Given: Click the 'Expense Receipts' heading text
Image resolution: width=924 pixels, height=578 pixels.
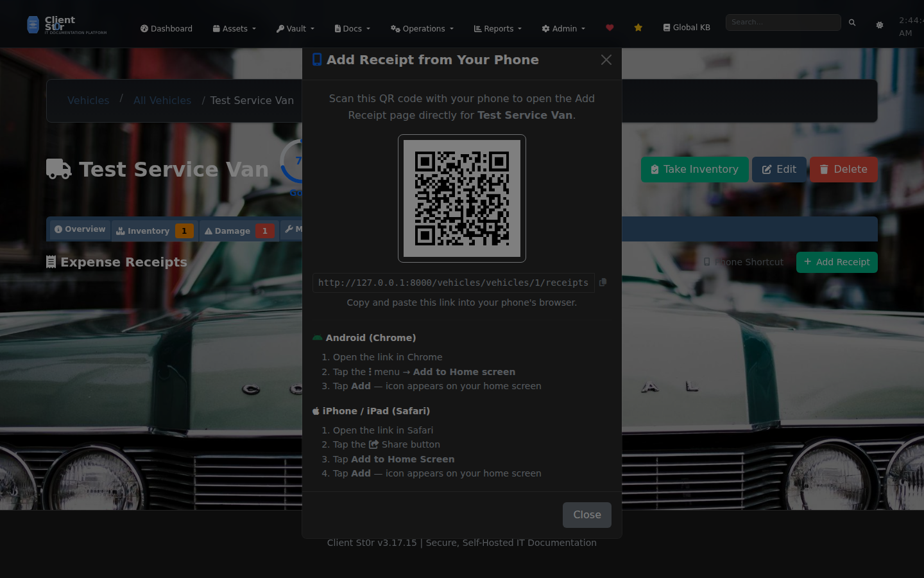Looking at the screenshot, I should coord(124,262).
